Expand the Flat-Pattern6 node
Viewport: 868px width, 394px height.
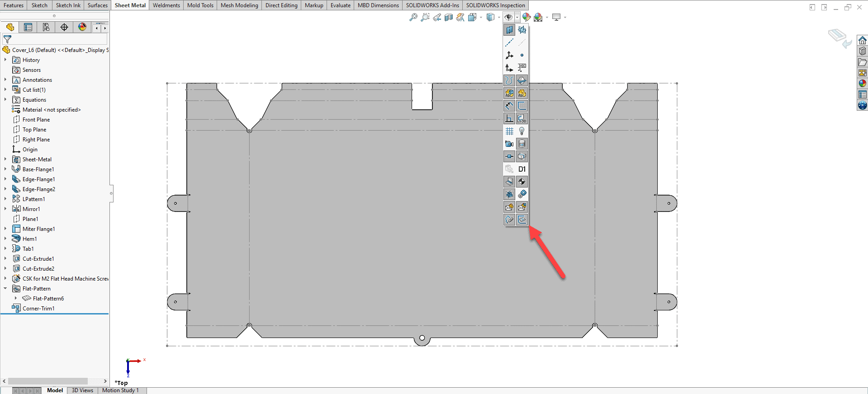point(16,298)
